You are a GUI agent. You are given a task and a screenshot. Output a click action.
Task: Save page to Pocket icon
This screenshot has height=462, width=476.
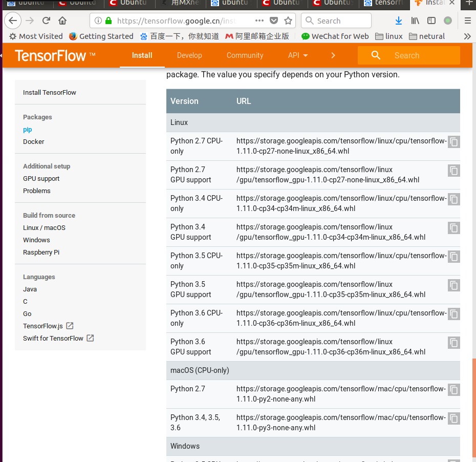pyautogui.click(x=274, y=20)
